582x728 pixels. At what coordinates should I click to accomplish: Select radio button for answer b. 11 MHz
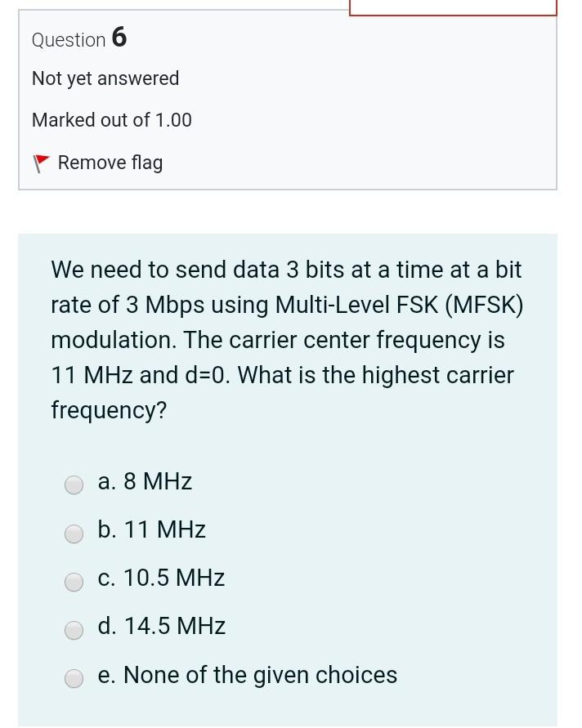74,533
